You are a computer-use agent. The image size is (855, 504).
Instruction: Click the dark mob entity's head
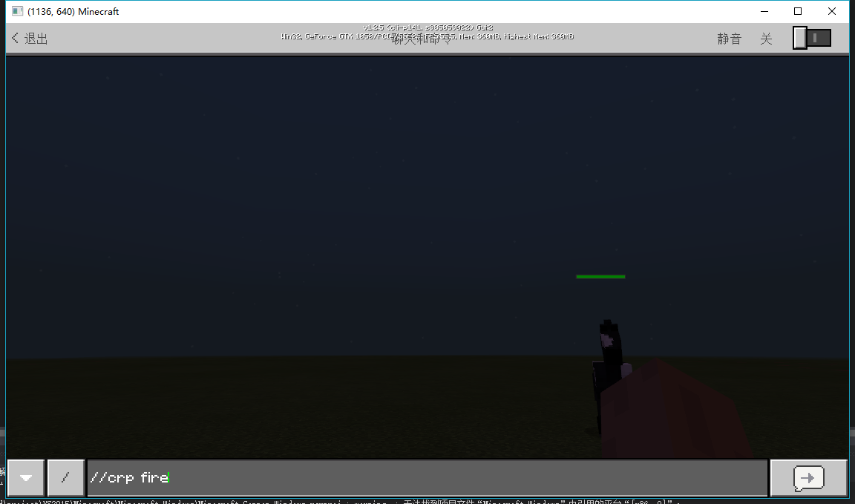pyautogui.click(x=609, y=336)
